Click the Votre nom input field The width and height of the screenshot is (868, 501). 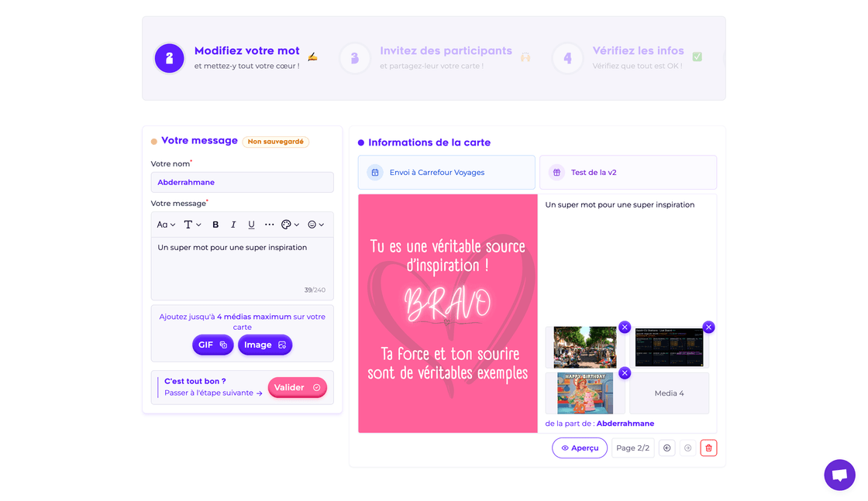242,182
